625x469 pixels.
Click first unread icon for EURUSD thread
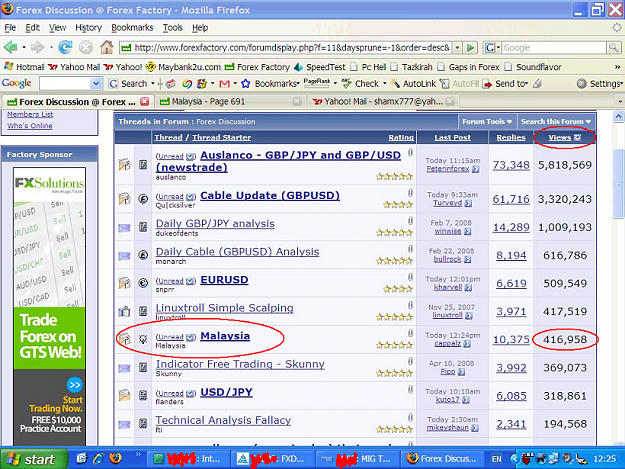[191, 281]
